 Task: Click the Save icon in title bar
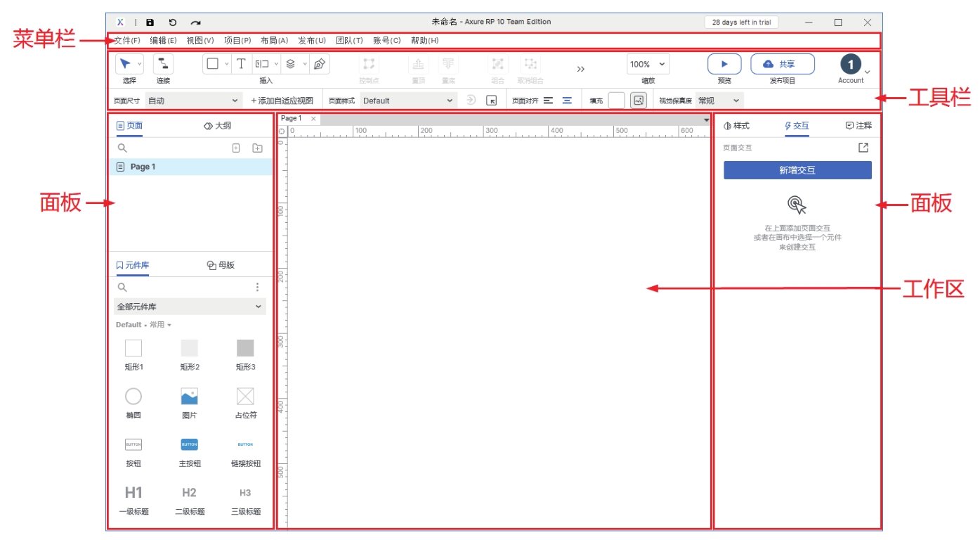pyautogui.click(x=150, y=22)
